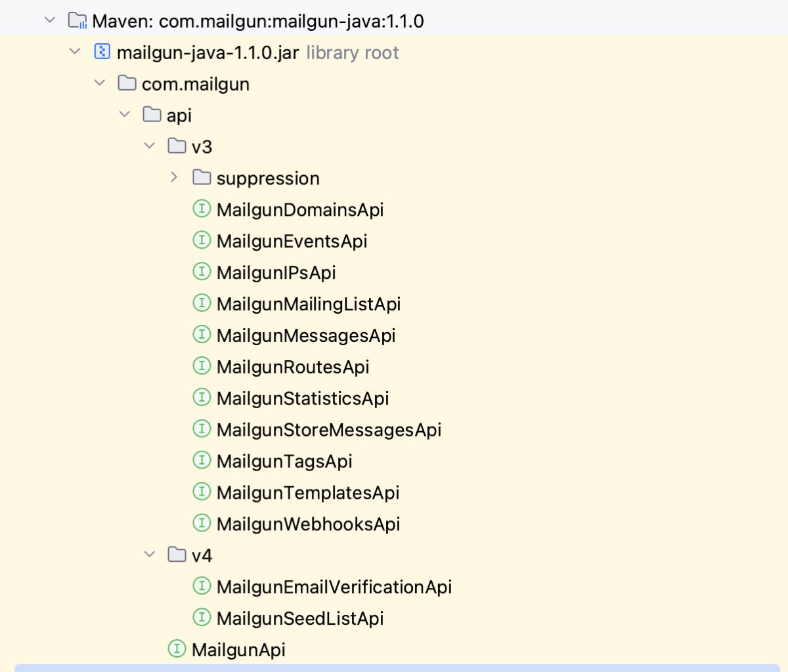The image size is (788, 672).
Task: Expand the suppression folder chevron
Action: coord(174,177)
